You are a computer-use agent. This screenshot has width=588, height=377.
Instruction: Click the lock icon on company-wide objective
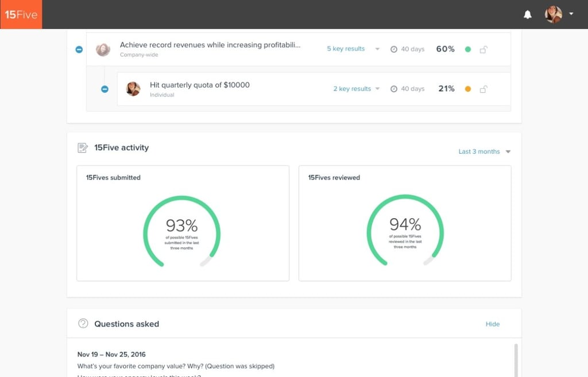click(483, 49)
